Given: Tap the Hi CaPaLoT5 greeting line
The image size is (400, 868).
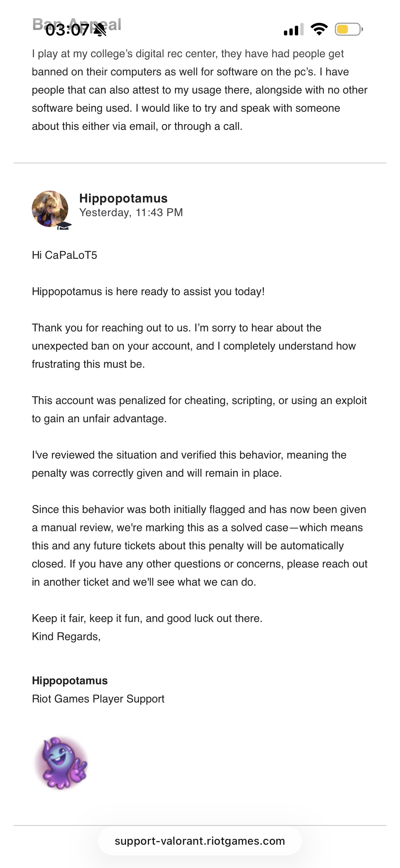Looking at the screenshot, I should (x=65, y=255).
